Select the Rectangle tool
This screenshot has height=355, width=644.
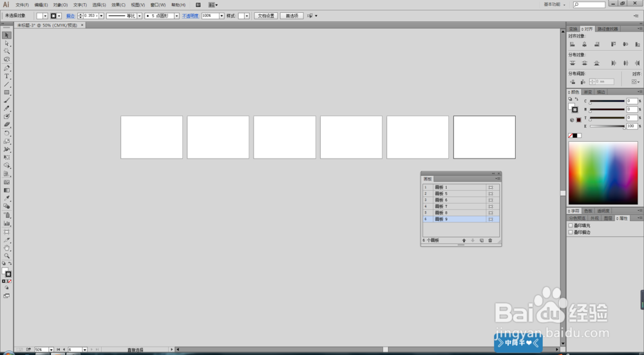click(6, 92)
